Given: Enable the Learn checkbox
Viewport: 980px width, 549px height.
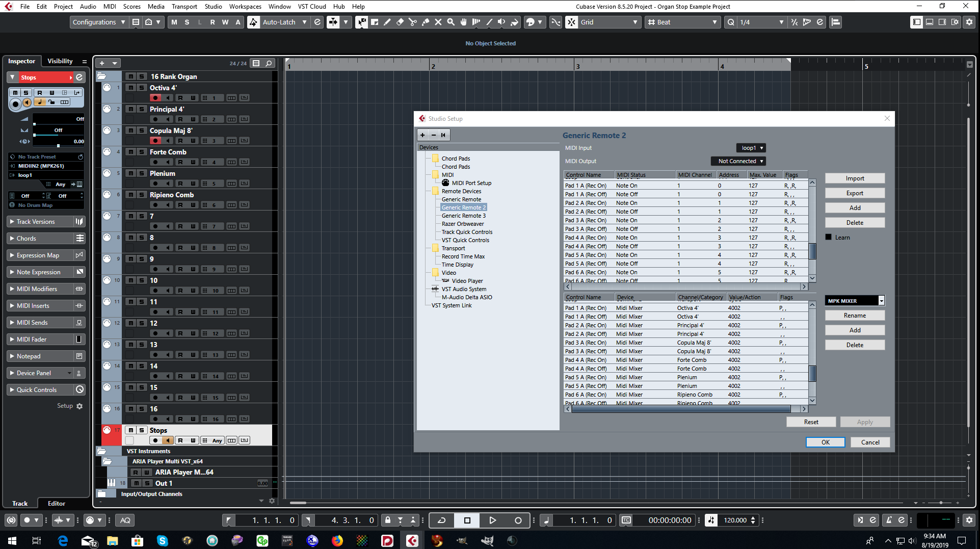Looking at the screenshot, I should [829, 237].
